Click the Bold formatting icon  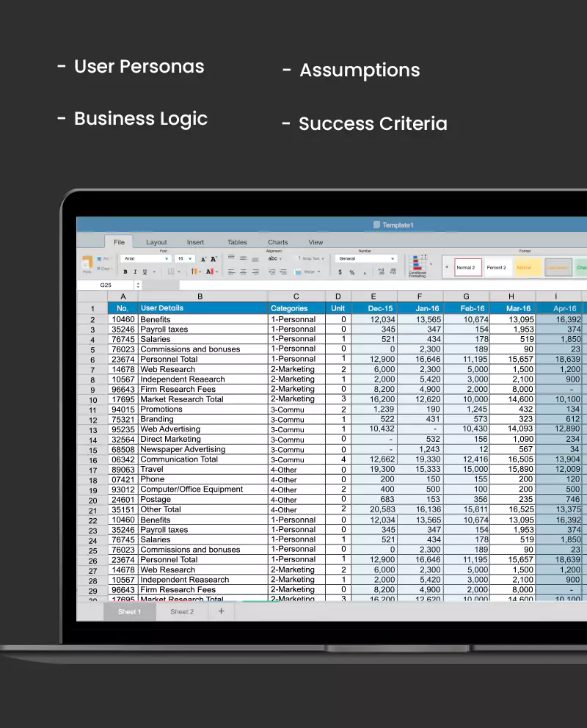click(125, 272)
